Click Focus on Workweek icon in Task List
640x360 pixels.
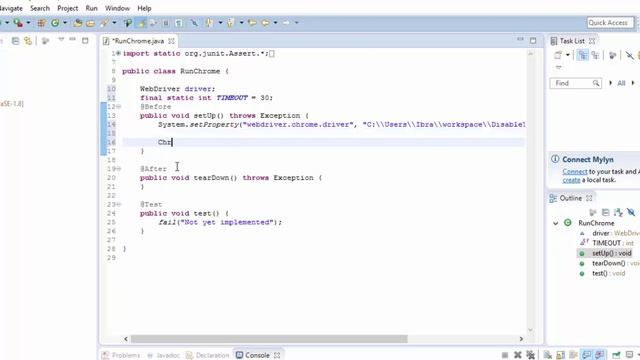pos(612,55)
